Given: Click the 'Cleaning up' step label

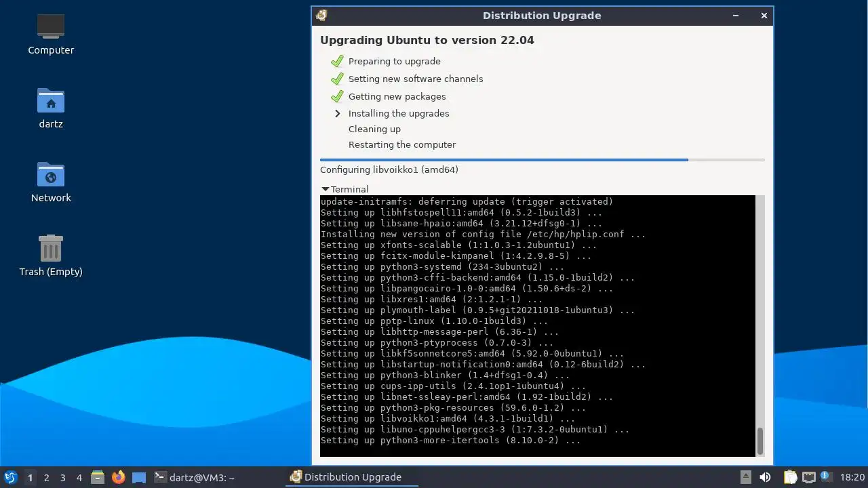Looking at the screenshot, I should [374, 129].
